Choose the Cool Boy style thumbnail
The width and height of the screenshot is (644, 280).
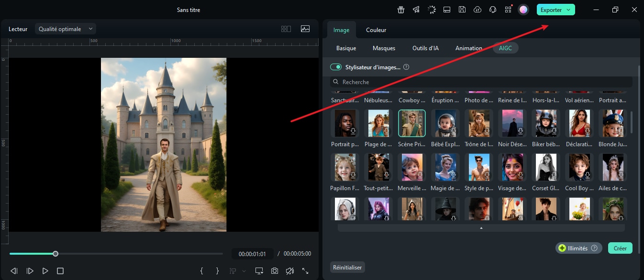579,167
